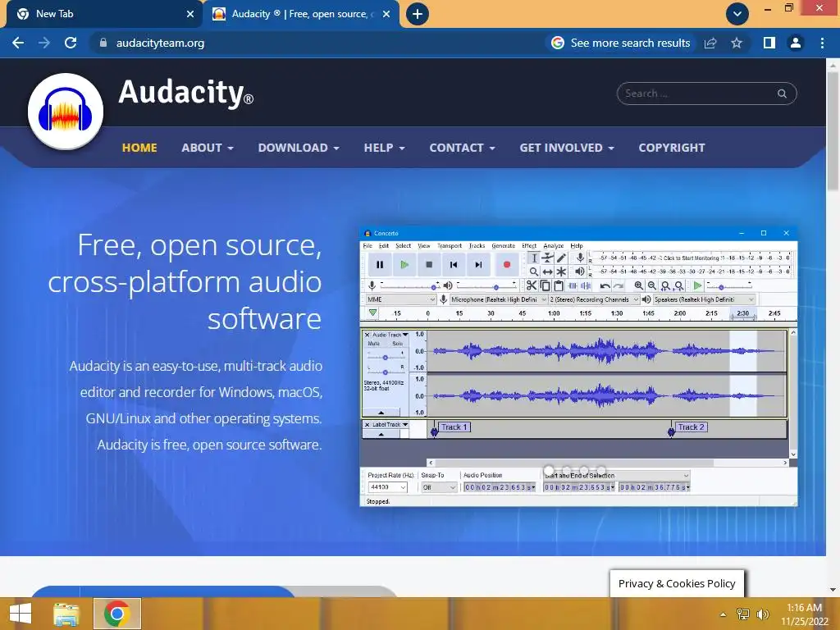Image resolution: width=840 pixels, height=630 pixels.
Task: Click the magnifier icon in the site search box
Action: coord(782,94)
